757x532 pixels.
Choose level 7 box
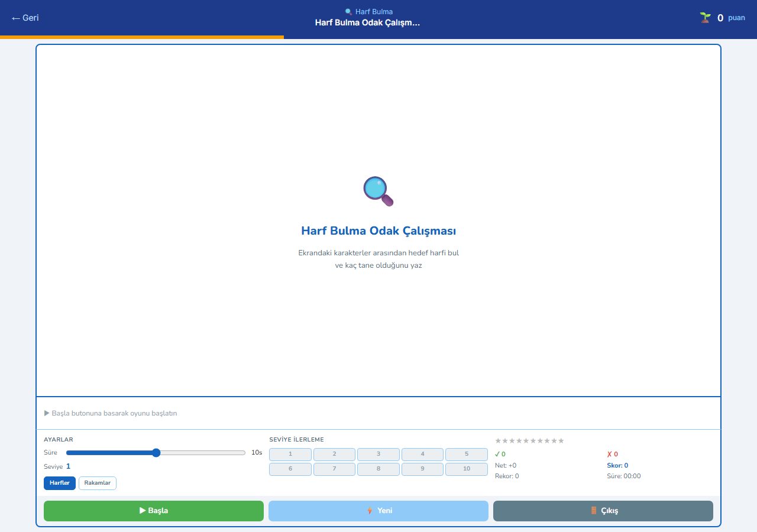click(x=334, y=469)
